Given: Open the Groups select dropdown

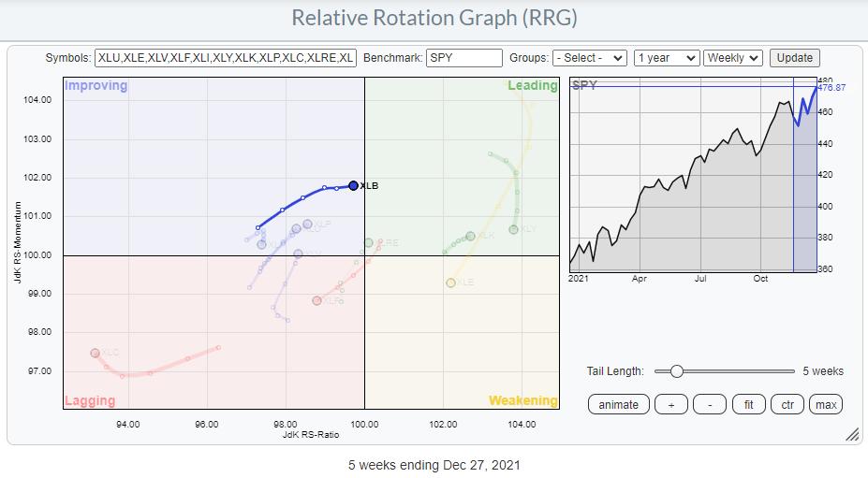Looking at the screenshot, I should [589, 58].
